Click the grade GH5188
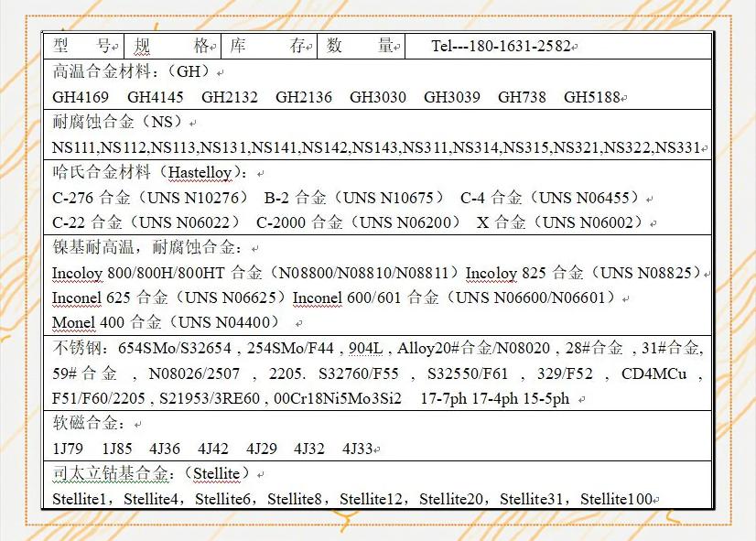756x541 pixels. (592, 97)
